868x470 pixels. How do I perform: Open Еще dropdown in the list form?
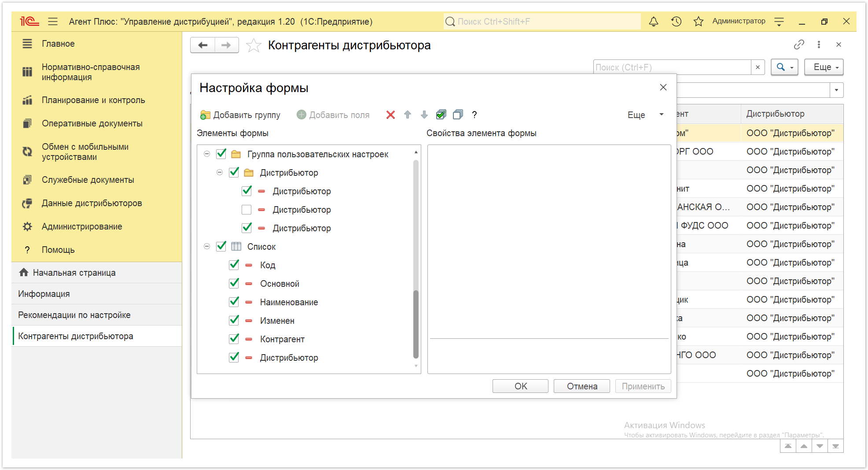(824, 67)
